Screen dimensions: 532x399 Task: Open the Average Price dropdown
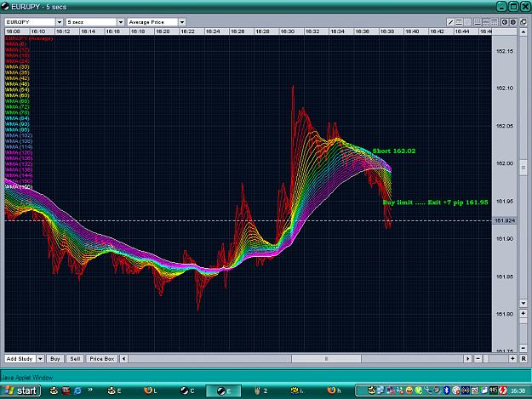(182, 22)
